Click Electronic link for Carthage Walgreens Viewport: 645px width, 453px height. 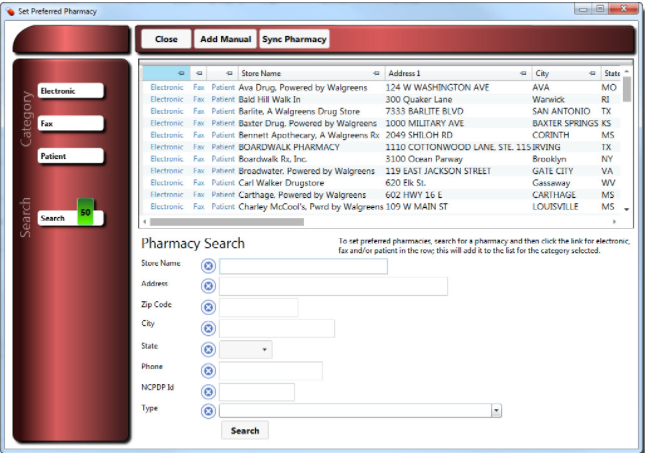point(167,195)
